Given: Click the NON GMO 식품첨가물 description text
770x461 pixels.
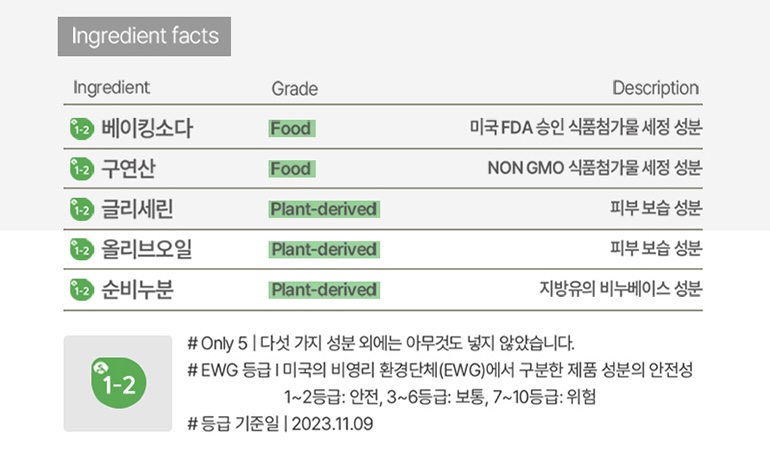Looking at the screenshot, I should (x=595, y=168).
